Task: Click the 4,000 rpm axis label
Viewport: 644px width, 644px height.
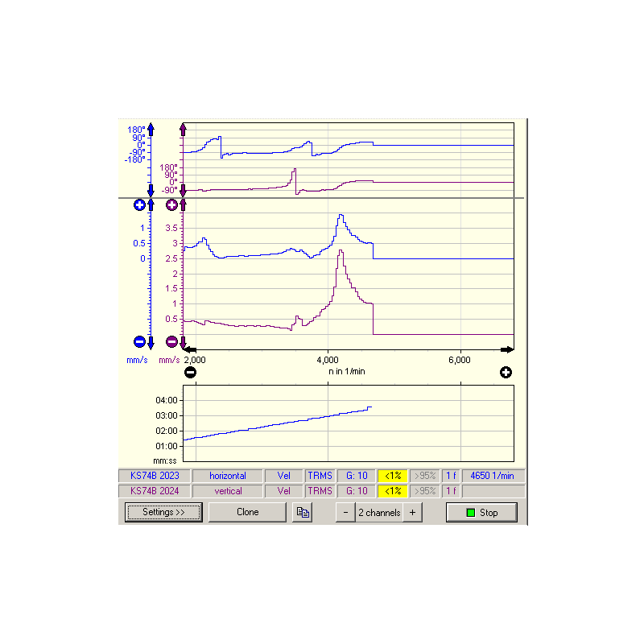Action: (328, 360)
